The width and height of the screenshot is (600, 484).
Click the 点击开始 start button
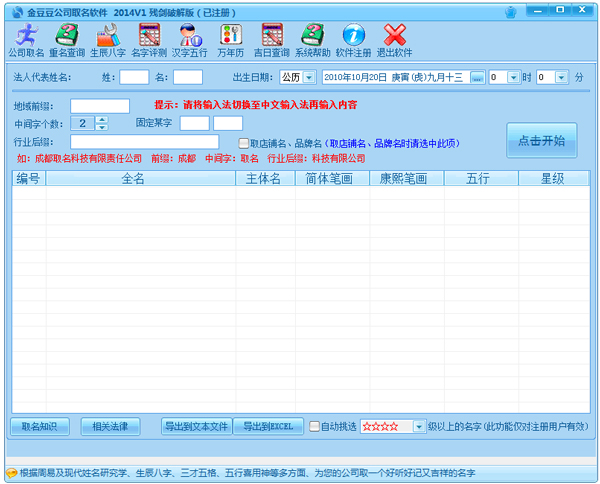tap(541, 141)
